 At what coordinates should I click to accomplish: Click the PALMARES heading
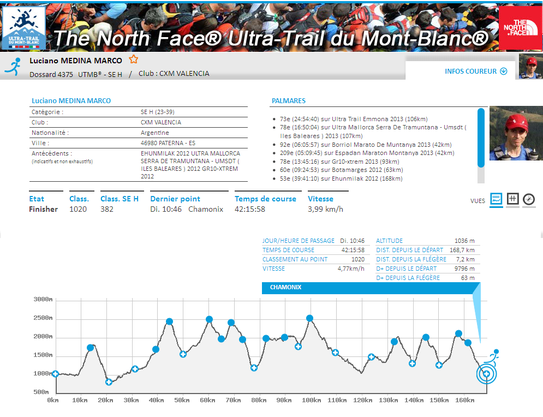tap(288, 101)
